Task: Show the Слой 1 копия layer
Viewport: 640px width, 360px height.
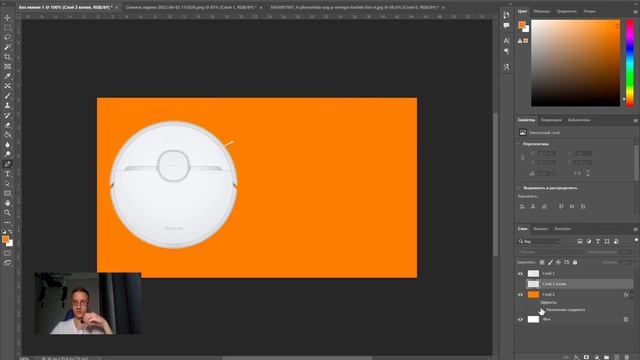Action: (x=520, y=284)
